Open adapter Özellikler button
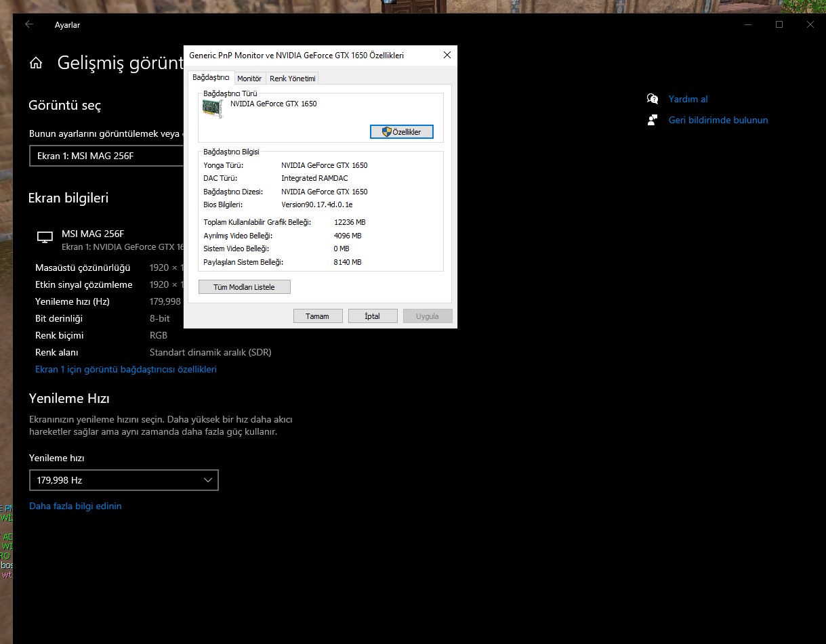 [x=402, y=132]
